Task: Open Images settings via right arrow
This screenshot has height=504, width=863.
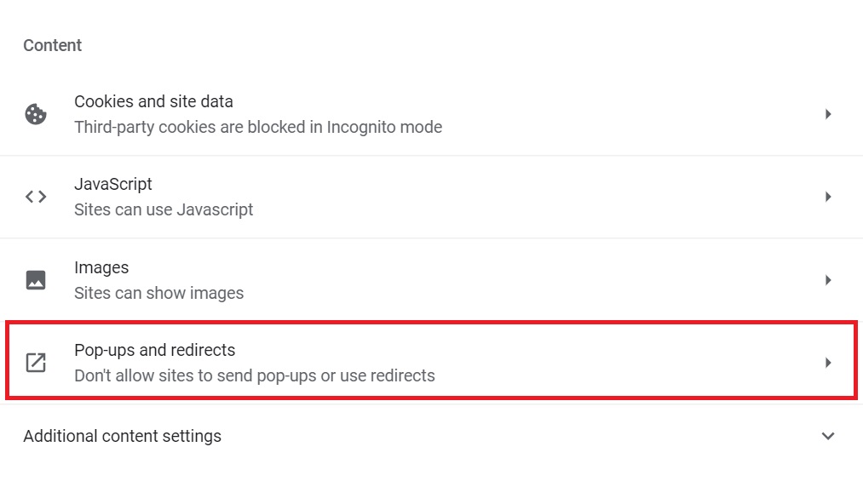Action: click(828, 280)
